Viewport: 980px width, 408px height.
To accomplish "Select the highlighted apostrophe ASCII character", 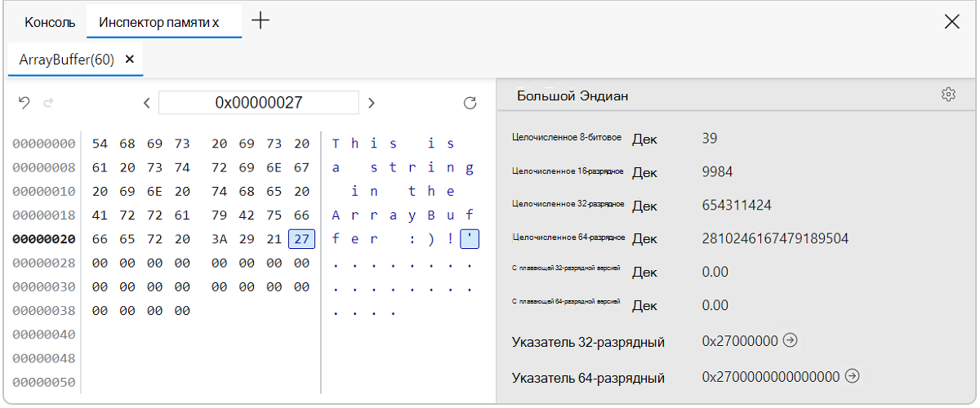I will tap(470, 239).
